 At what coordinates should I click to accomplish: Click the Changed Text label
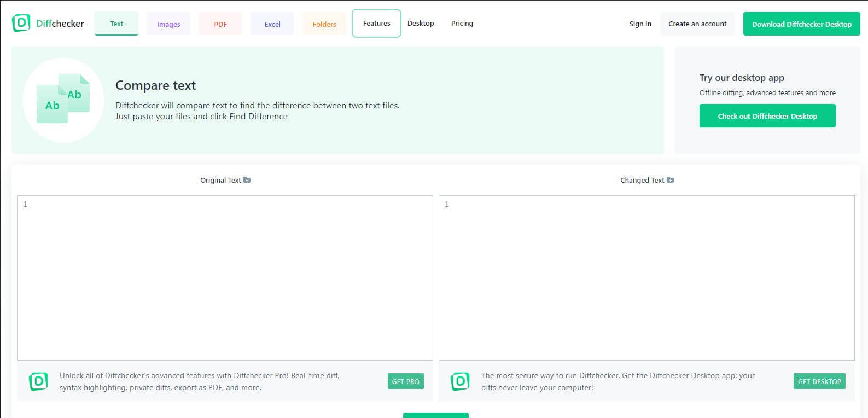(x=642, y=180)
